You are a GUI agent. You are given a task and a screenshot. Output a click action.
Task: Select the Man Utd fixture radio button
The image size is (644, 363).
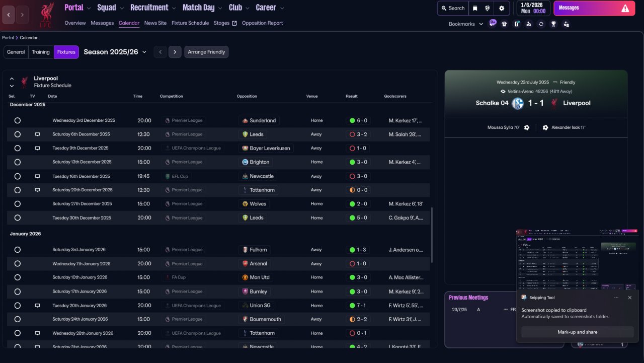(x=18, y=277)
